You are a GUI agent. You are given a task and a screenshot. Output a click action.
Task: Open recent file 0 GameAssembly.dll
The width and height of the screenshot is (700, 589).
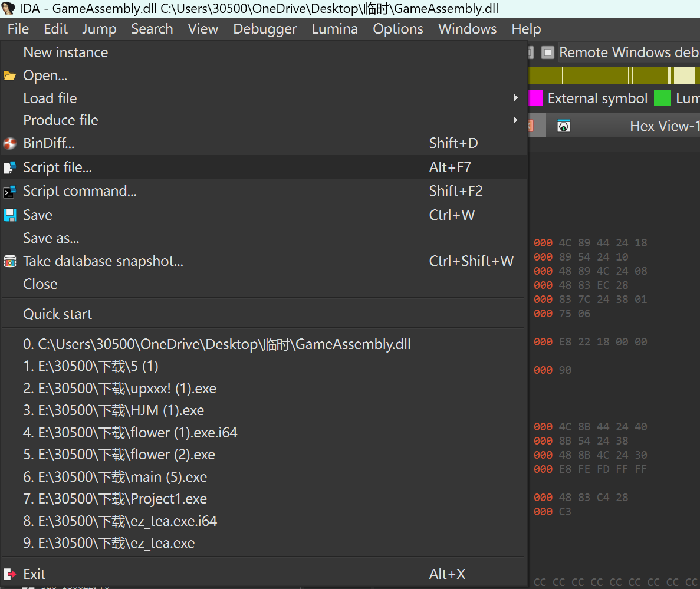pyautogui.click(x=264, y=344)
